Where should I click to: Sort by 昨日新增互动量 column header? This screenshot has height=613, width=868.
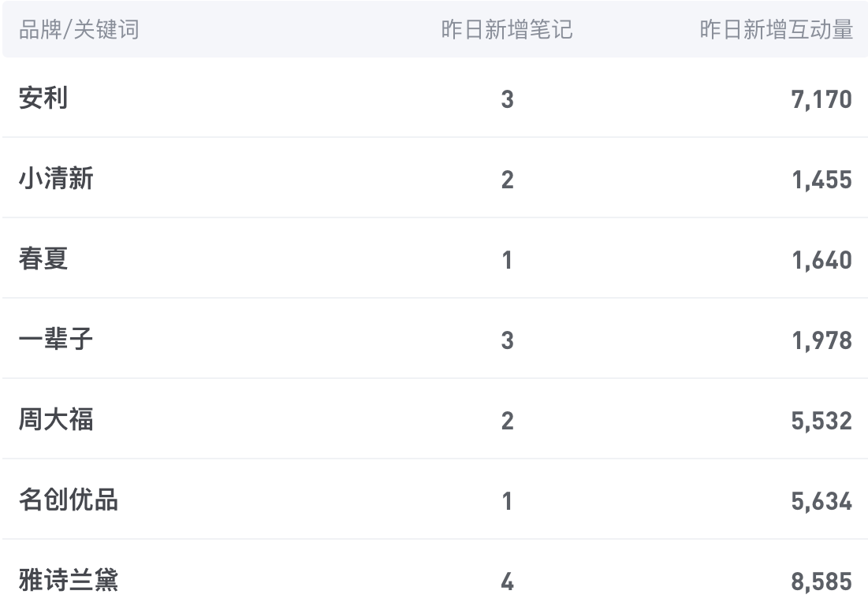(776, 31)
